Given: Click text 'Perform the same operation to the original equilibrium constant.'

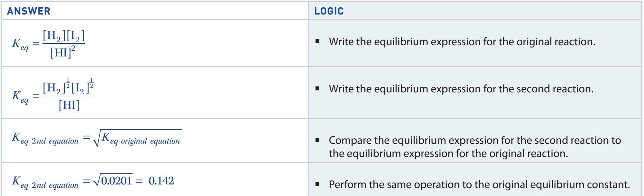Looking at the screenshot, I should tap(479, 184).
